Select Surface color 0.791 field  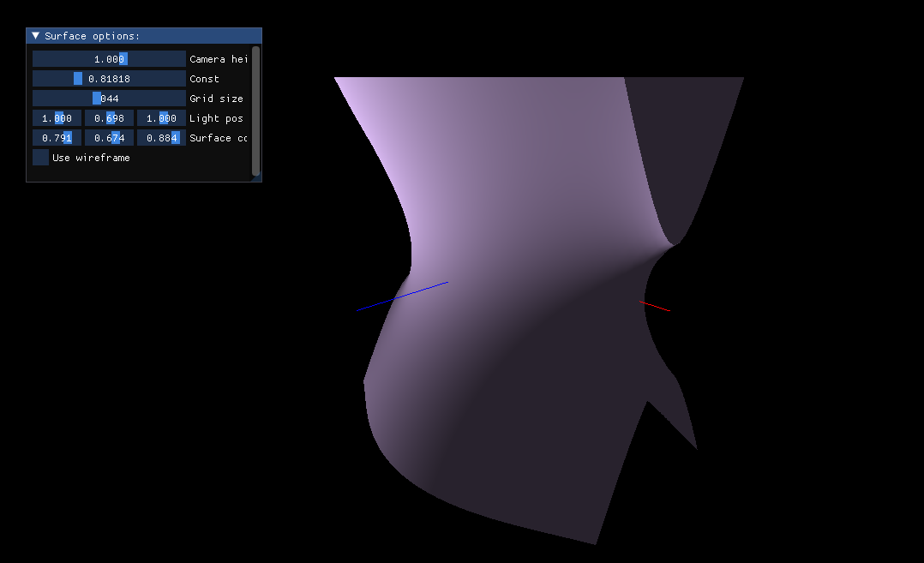57,138
